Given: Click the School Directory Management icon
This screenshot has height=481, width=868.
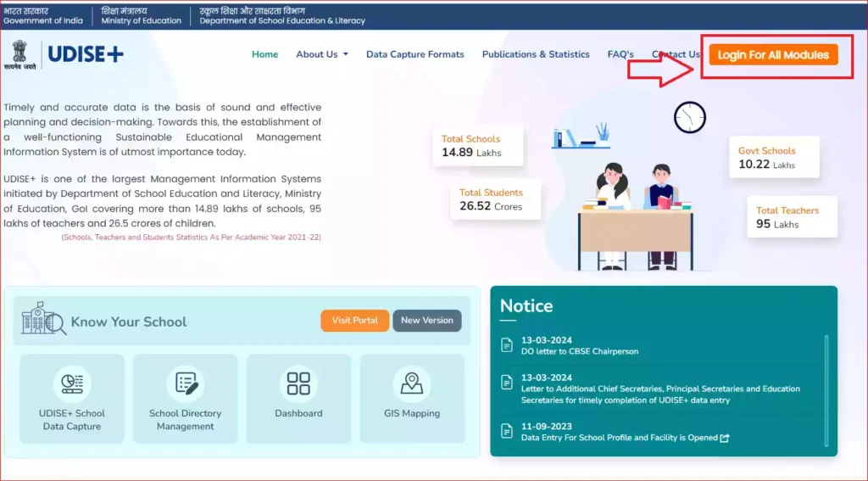Looking at the screenshot, I should coord(186,383).
